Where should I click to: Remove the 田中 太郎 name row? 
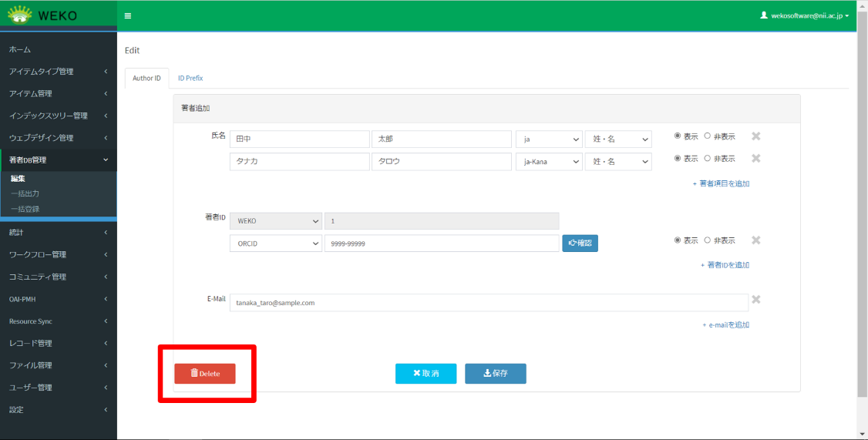click(755, 136)
